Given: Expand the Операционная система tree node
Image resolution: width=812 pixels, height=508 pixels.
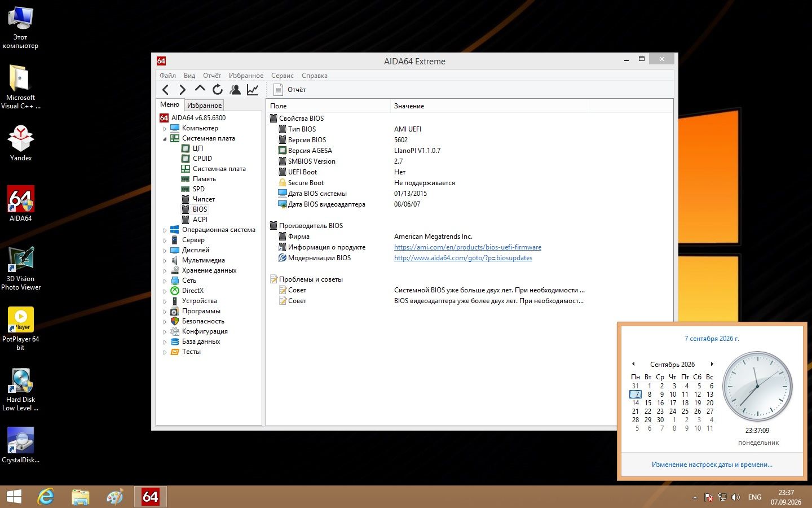Looking at the screenshot, I should 165,230.
